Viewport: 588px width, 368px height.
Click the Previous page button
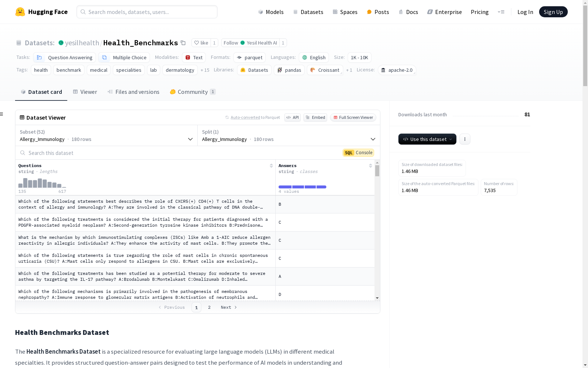[172, 307]
